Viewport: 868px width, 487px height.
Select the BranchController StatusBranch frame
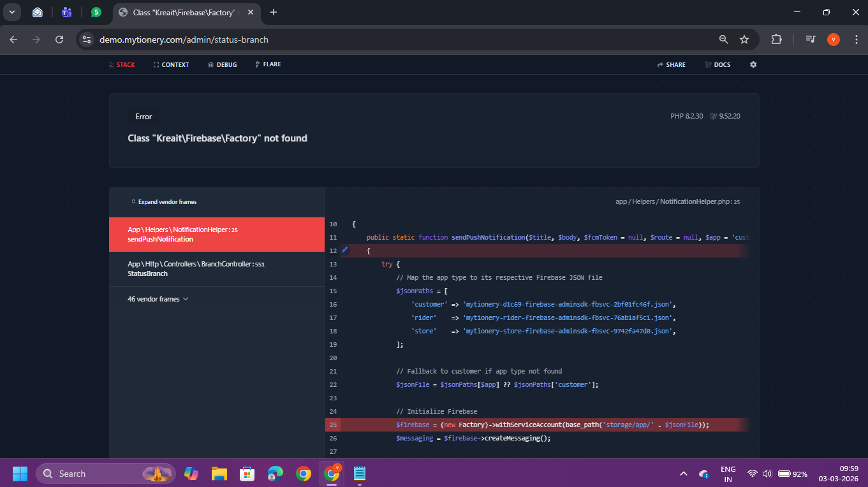click(x=217, y=269)
